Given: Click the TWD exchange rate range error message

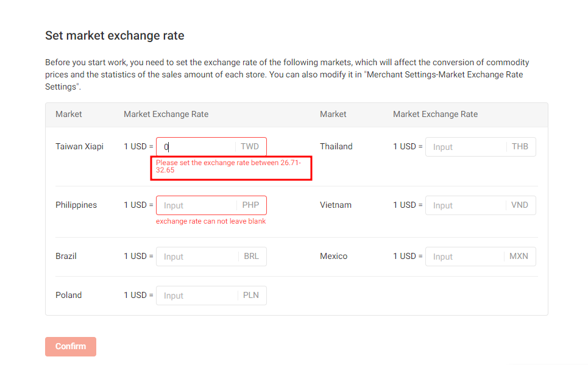Looking at the screenshot, I should click(228, 166).
